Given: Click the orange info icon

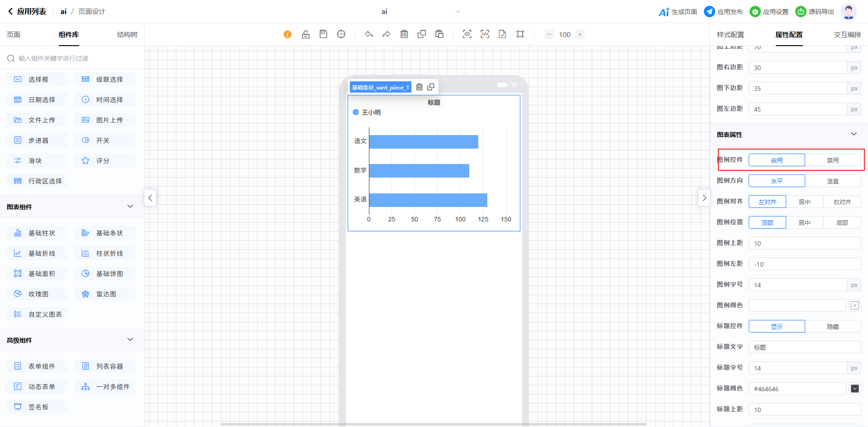Looking at the screenshot, I should (x=288, y=34).
